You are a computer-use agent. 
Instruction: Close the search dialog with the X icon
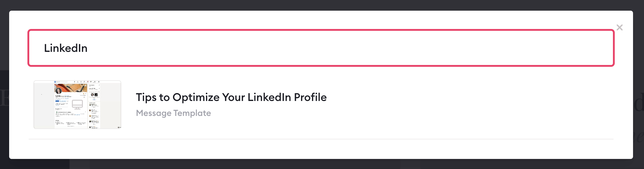(x=619, y=27)
